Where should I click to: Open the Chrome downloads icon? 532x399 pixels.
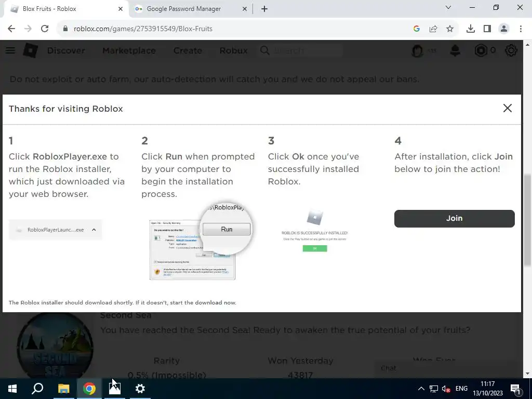point(471,29)
